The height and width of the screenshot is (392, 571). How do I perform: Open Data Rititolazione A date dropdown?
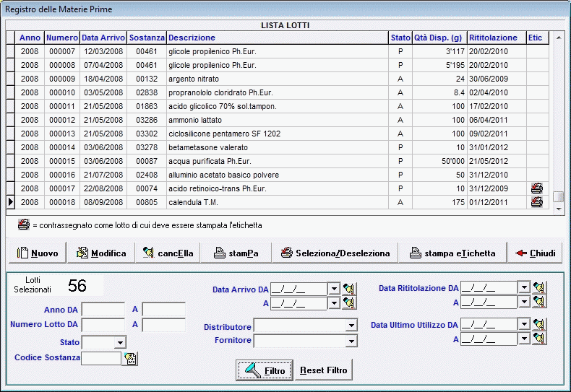(x=524, y=302)
